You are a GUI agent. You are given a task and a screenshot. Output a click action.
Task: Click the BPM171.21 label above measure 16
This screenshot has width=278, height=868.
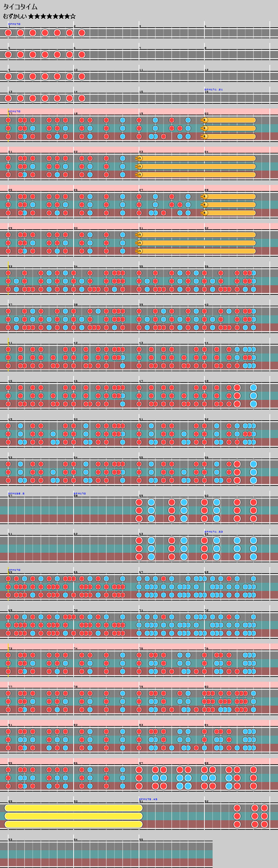(214, 89)
